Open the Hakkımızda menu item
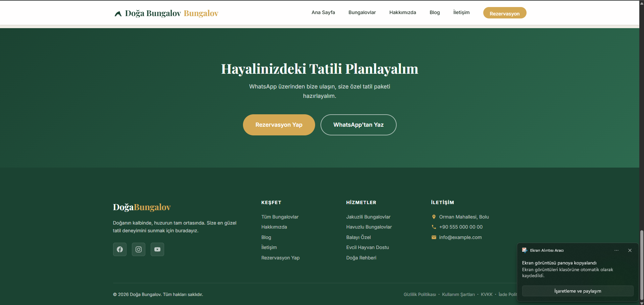This screenshot has width=644, height=305. pyautogui.click(x=402, y=12)
